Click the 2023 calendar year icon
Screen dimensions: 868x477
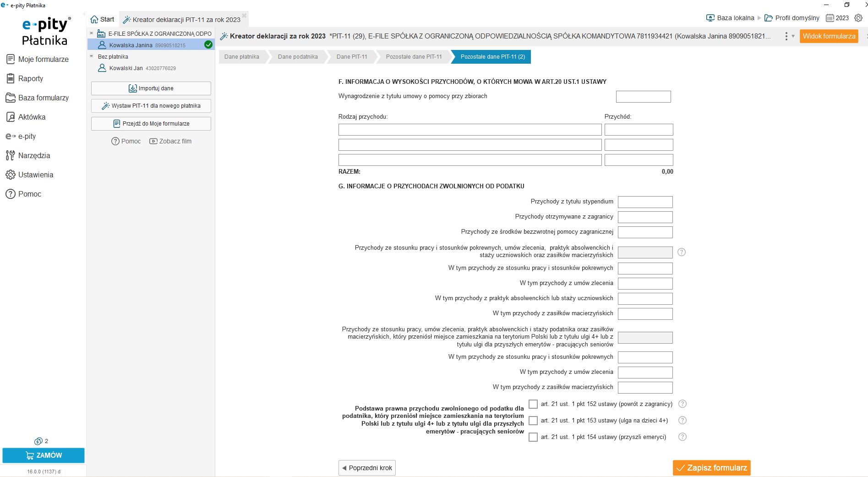point(830,18)
